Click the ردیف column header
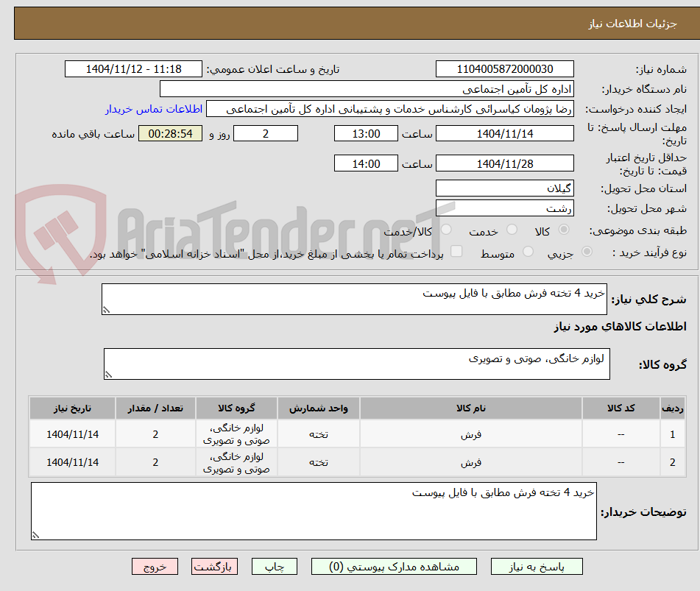Image resolution: width=700 pixels, height=591 pixels. 673,408
